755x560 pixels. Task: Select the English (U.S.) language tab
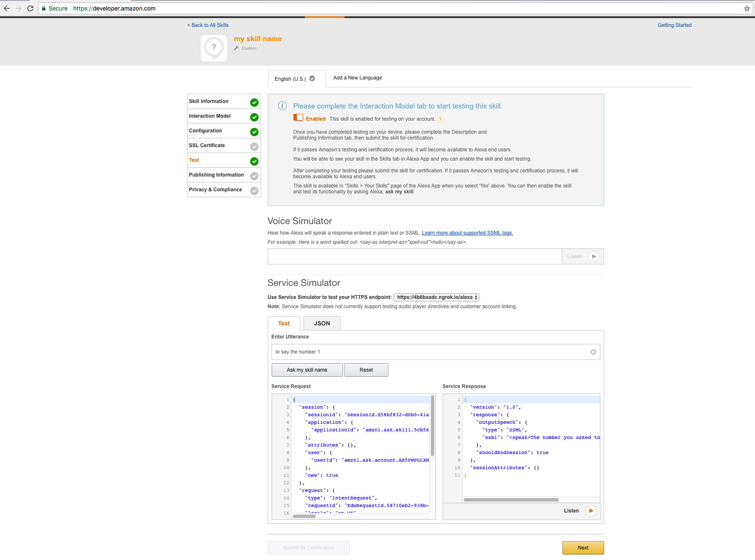[x=297, y=79]
